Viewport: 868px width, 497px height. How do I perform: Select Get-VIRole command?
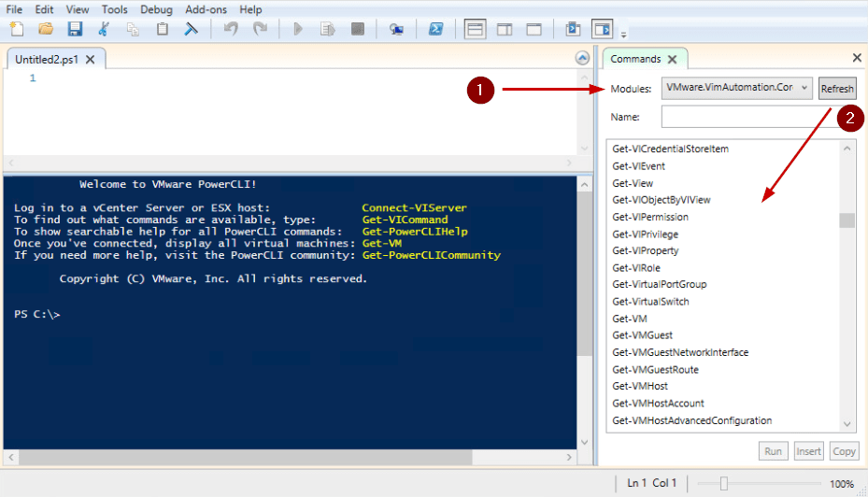click(636, 268)
